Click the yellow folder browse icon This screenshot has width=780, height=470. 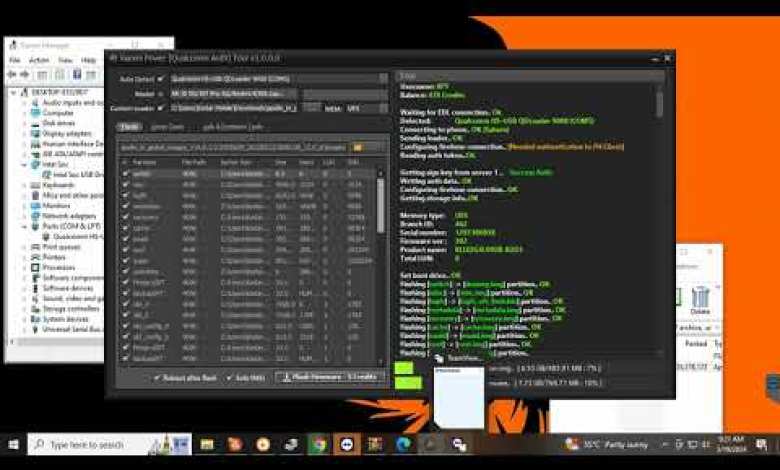click(x=355, y=147)
